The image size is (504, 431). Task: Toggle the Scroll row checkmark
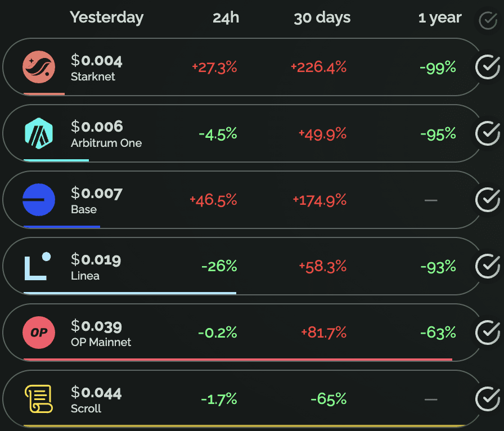coord(487,399)
